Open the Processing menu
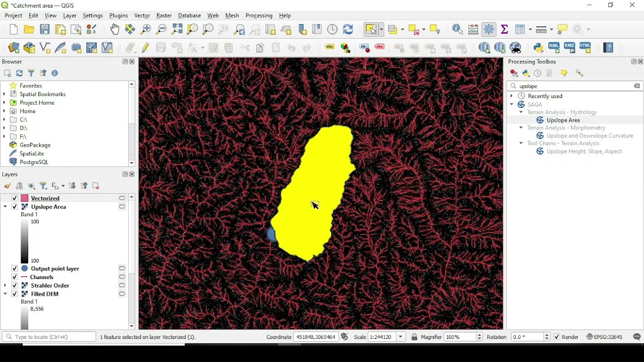644x362 pixels. 259,16
